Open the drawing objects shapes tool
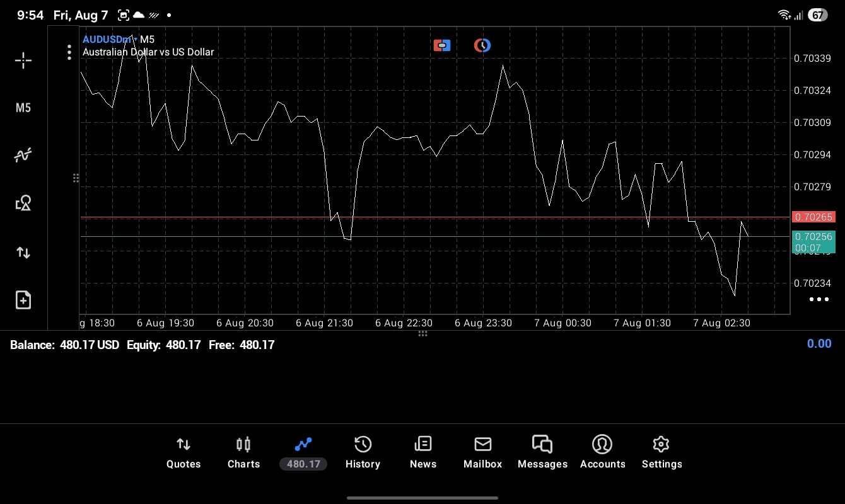Image resolution: width=845 pixels, height=504 pixels. click(x=23, y=203)
